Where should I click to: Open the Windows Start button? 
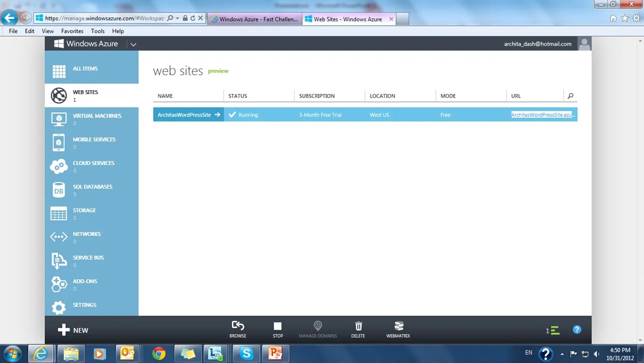pyautogui.click(x=12, y=354)
